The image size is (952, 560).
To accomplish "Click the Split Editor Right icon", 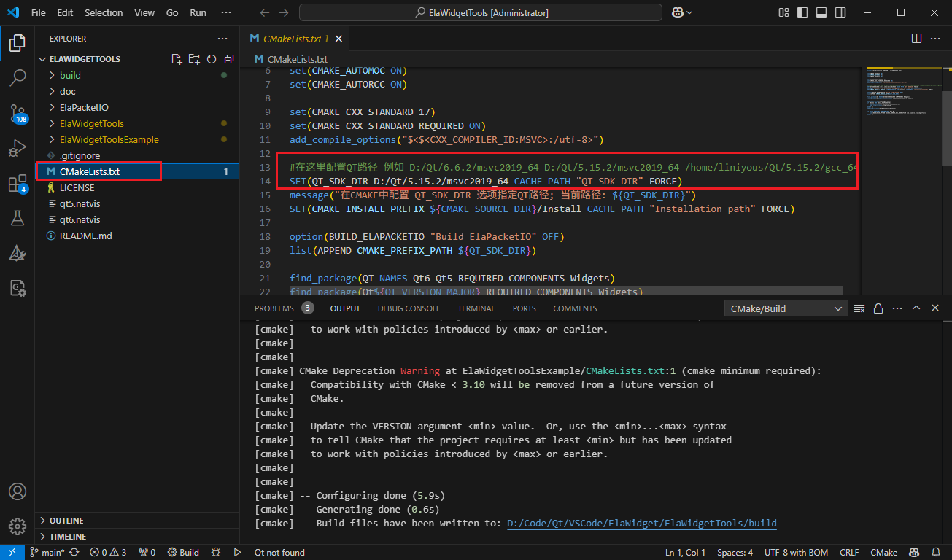I will [916, 39].
